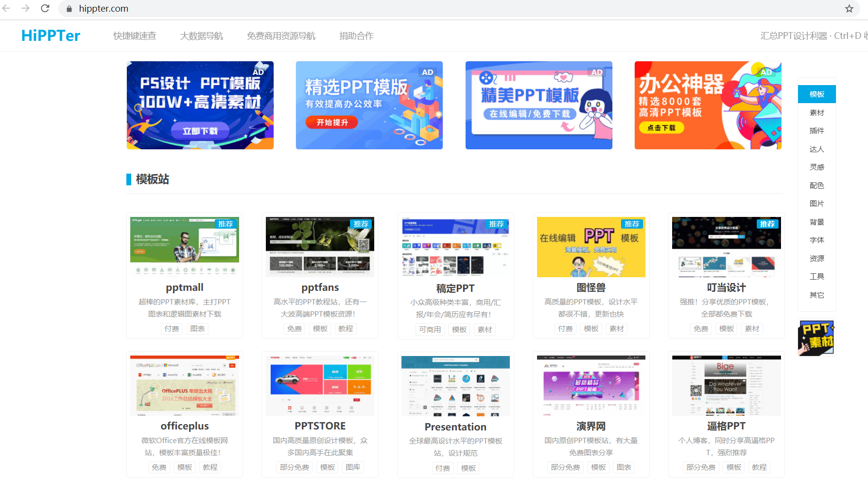Screen dimensions: 868x481
Task: Jump to 字体 section in sidebar
Action: point(817,240)
